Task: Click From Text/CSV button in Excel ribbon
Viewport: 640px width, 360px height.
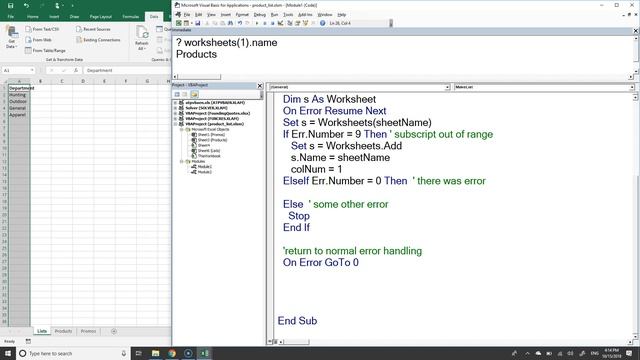Action: pos(42,29)
